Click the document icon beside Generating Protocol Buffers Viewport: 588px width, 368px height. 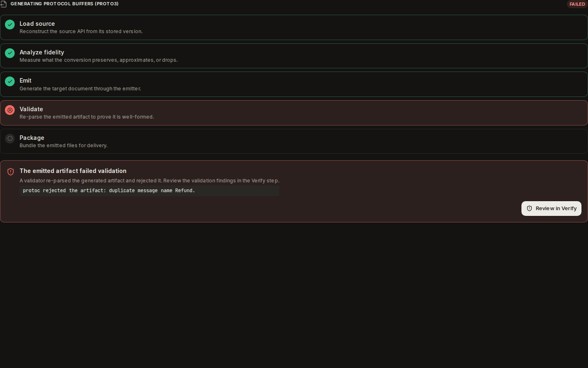pyautogui.click(x=3, y=4)
